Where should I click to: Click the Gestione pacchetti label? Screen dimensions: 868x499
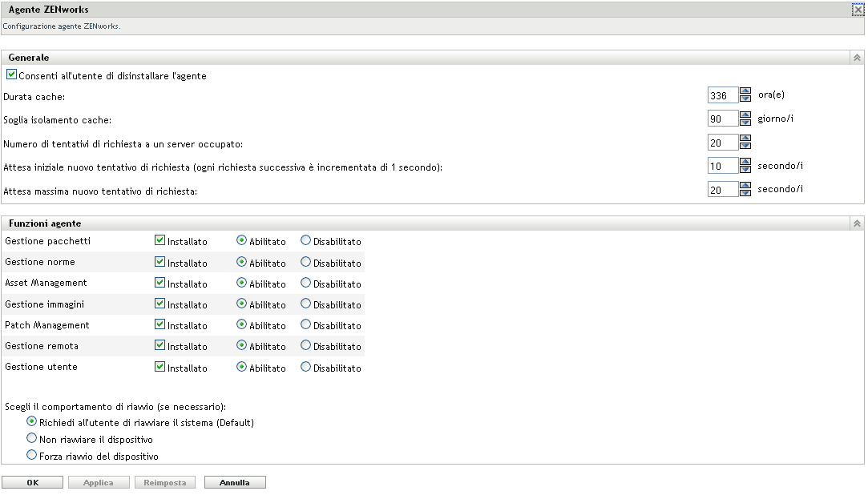[x=47, y=241]
